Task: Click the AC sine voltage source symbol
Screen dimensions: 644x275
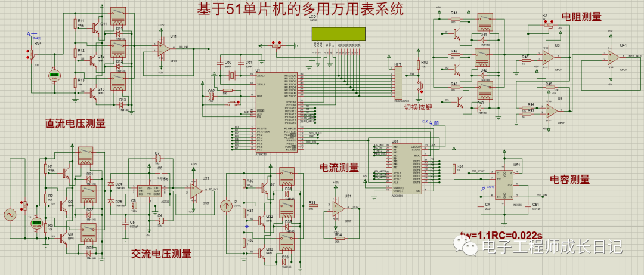Action: 8,214
